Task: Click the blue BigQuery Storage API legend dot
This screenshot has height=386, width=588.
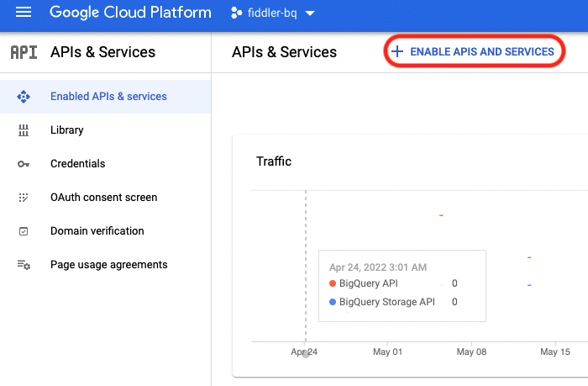Action: 333,302
